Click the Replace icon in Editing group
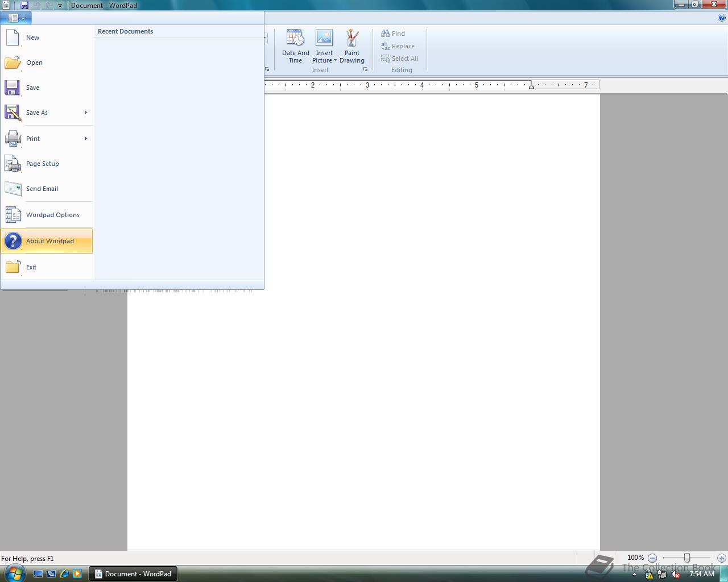This screenshot has width=728, height=582. click(x=385, y=46)
